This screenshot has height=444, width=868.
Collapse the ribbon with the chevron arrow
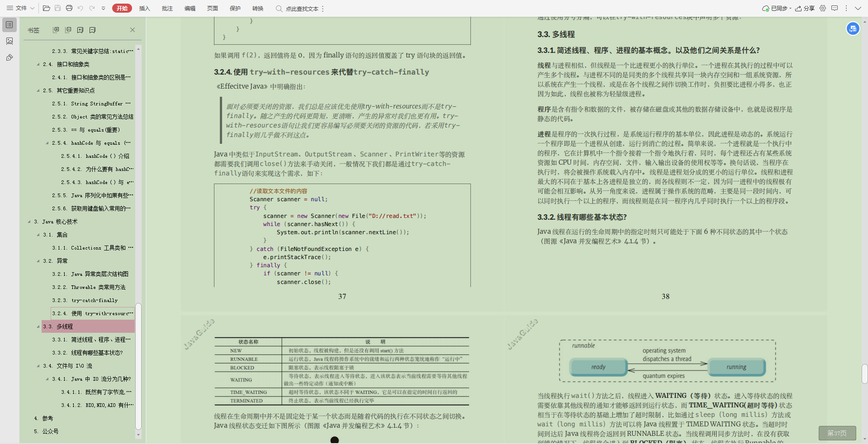(858, 8)
